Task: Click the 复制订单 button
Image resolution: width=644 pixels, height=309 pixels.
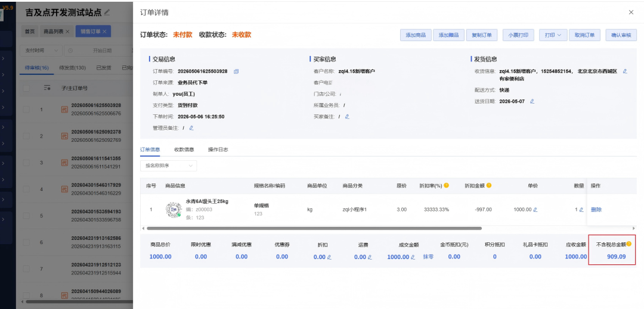Action: [x=482, y=35]
